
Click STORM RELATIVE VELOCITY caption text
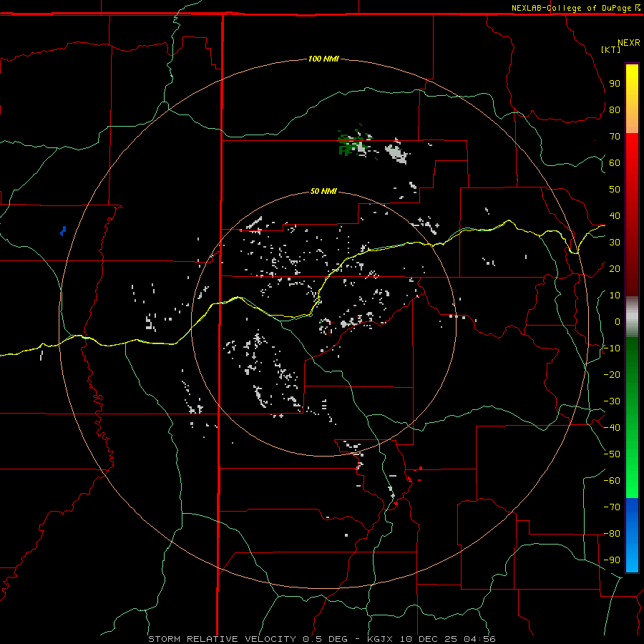[223, 639]
